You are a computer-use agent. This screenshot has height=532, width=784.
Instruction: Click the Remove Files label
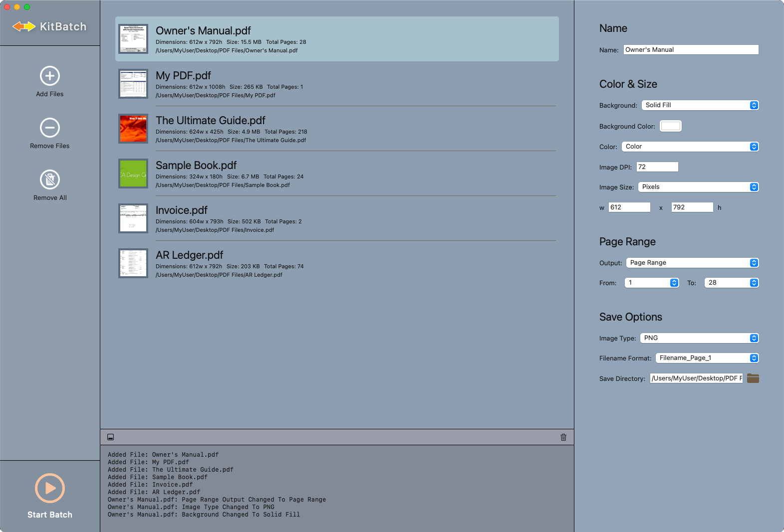pyautogui.click(x=50, y=146)
